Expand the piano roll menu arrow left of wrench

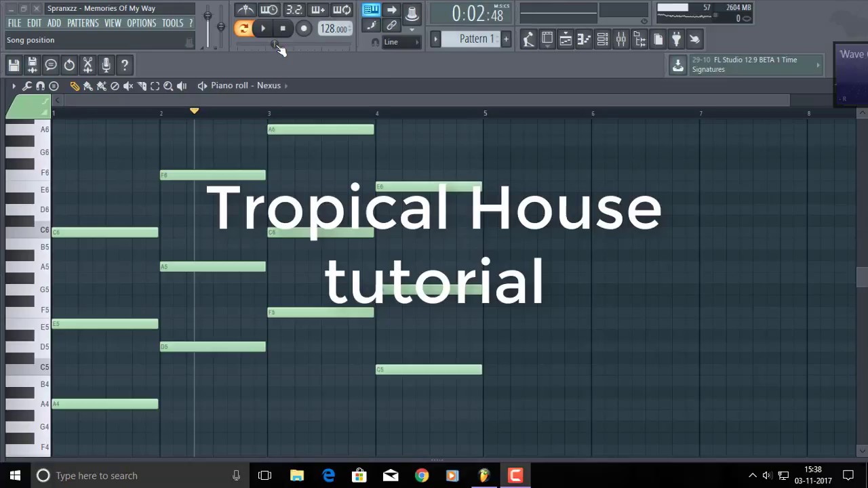click(14, 86)
